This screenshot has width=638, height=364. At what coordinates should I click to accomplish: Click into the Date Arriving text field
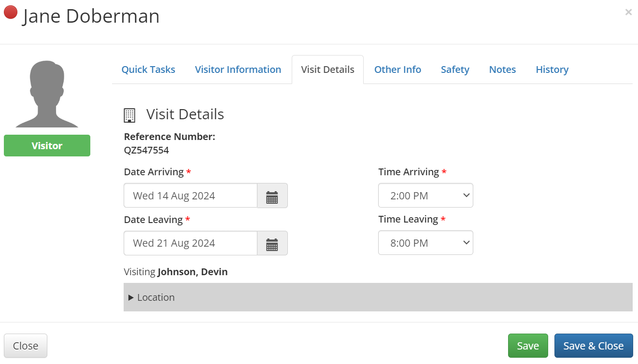[190, 196]
